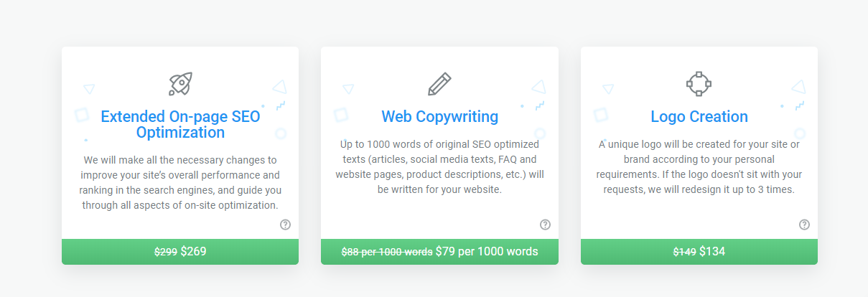
Task: Click the rocket icon on SEO card
Action: click(180, 84)
